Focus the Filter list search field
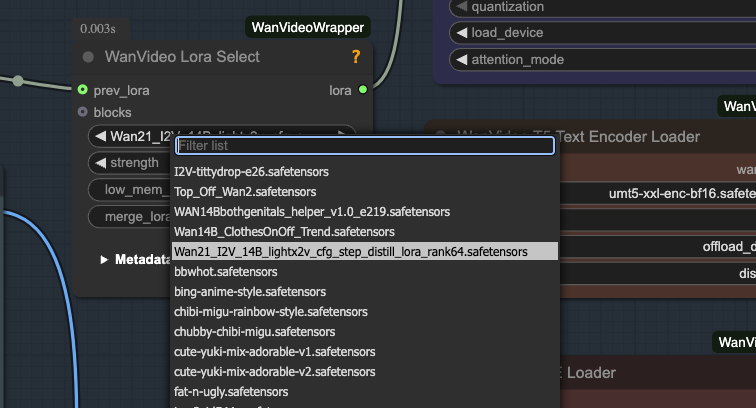Viewport: 756px width, 408px height. click(365, 146)
